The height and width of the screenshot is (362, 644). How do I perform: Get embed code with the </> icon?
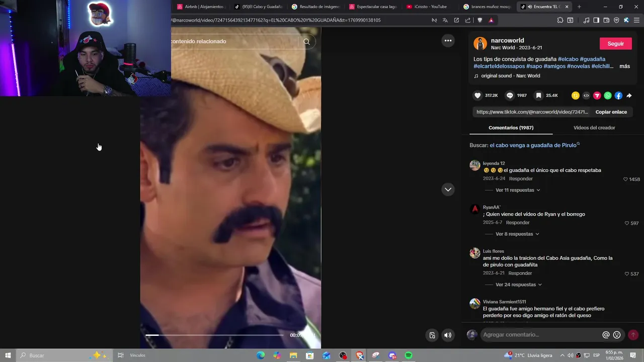tap(586, 96)
